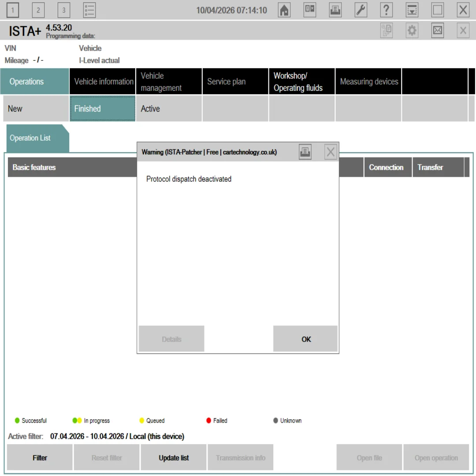Open the Vehicle information tab
This screenshot has height=476, width=476.
tap(103, 82)
